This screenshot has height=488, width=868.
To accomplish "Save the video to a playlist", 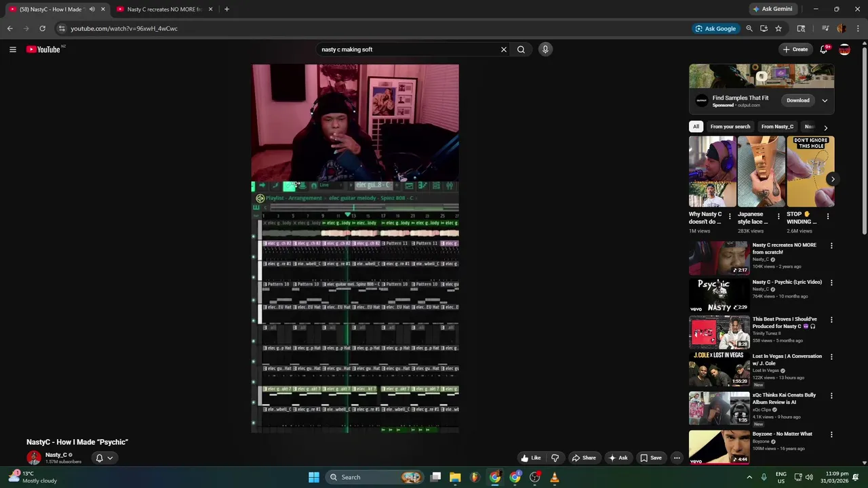I will pyautogui.click(x=651, y=457).
